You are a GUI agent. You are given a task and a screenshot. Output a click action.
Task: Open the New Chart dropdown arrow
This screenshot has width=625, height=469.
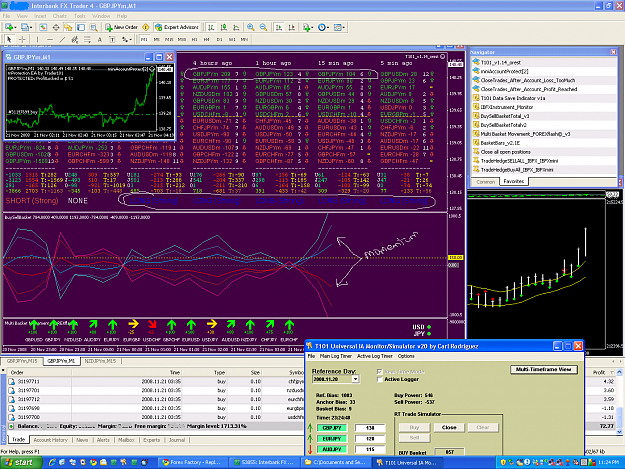click(15, 27)
